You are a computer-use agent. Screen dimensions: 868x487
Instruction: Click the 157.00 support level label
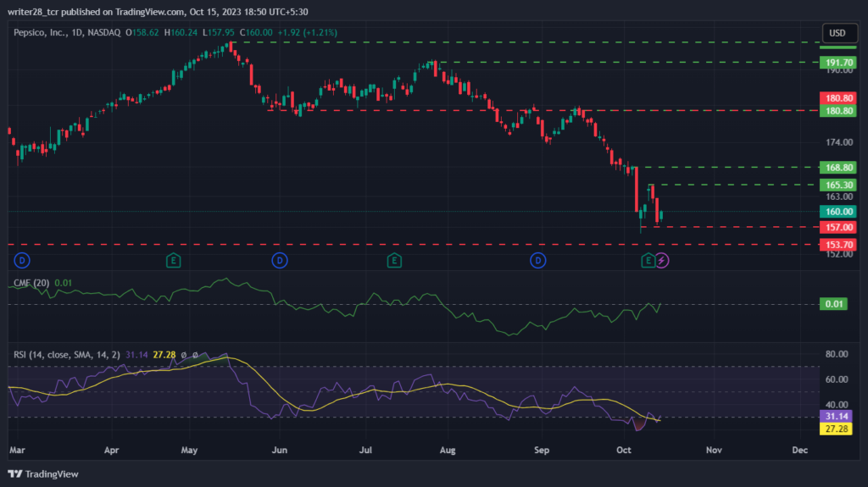838,227
